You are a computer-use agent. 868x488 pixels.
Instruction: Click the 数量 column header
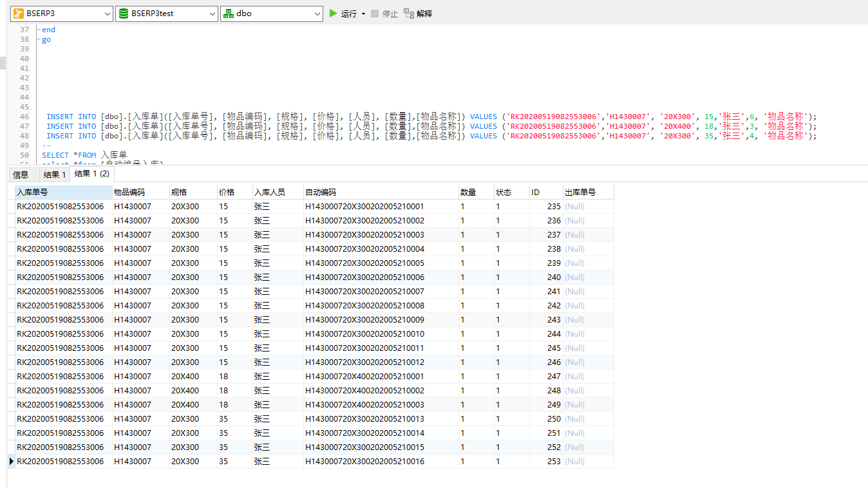point(476,192)
